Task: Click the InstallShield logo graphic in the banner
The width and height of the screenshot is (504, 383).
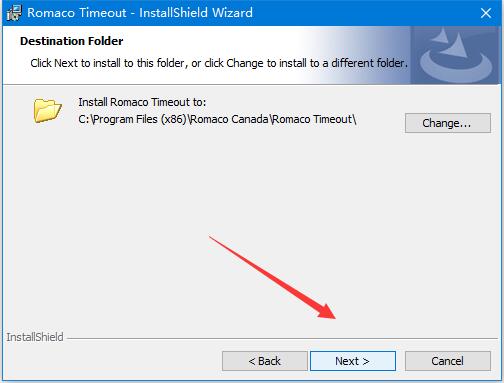Action: click(455, 55)
